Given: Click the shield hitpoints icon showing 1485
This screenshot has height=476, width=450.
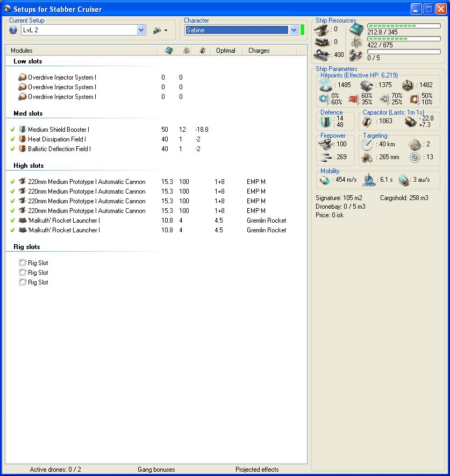Looking at the screenshot, I should pyautogui.click(x=326, y=86).
